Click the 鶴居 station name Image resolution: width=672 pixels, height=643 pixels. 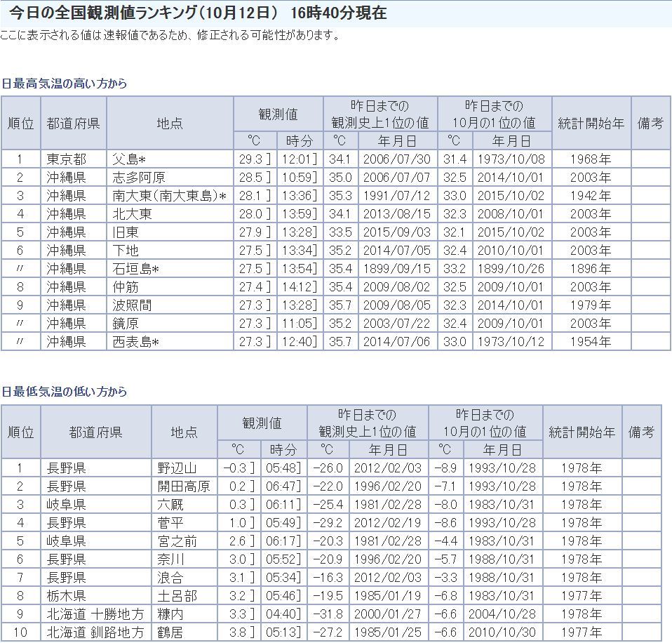170,632
